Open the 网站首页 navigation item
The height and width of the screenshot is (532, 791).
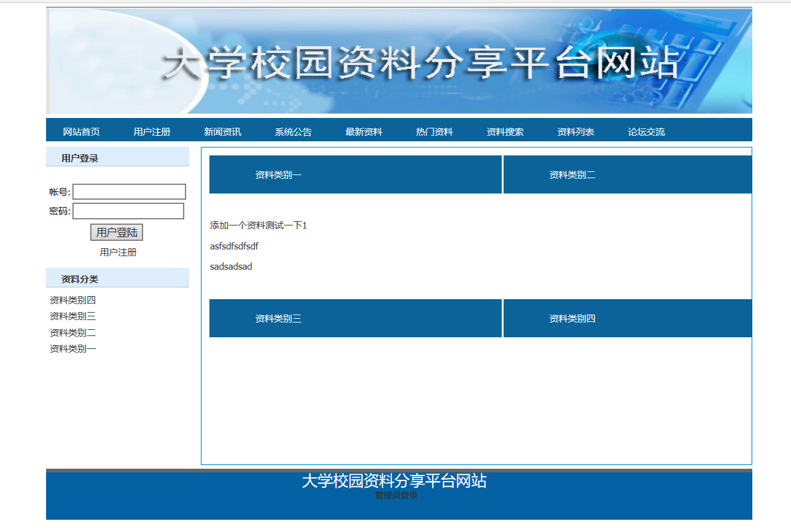[x=81, y=132]
